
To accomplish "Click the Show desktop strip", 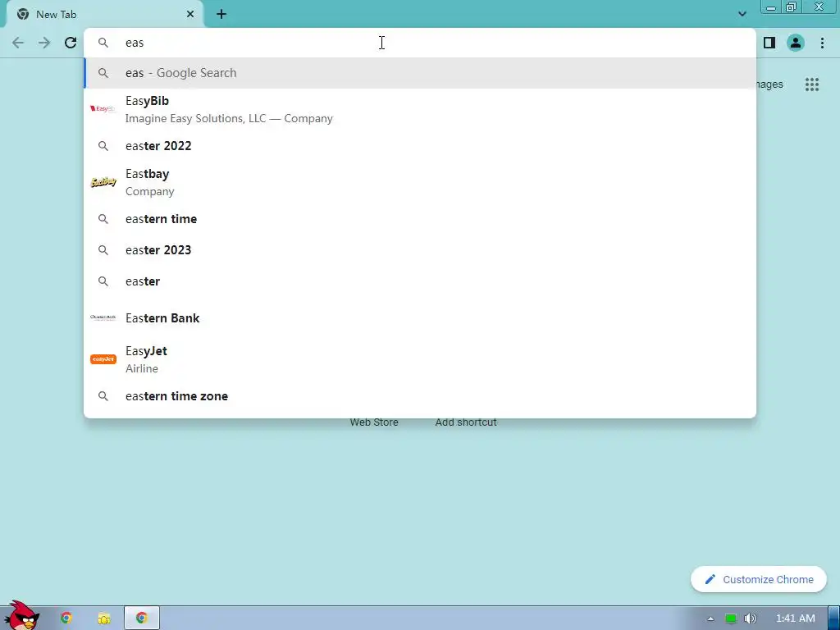I will [x=833, y=619].
